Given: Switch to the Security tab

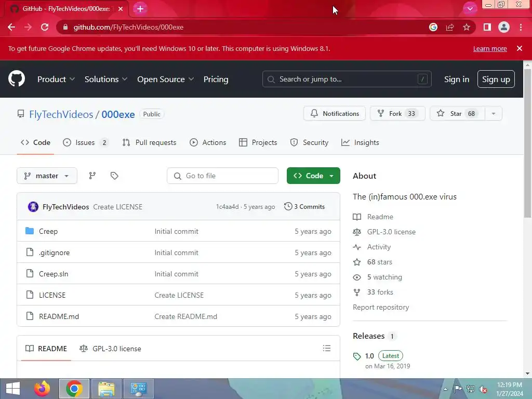Looking at the screenshot, I should click(x=309, y=142).
